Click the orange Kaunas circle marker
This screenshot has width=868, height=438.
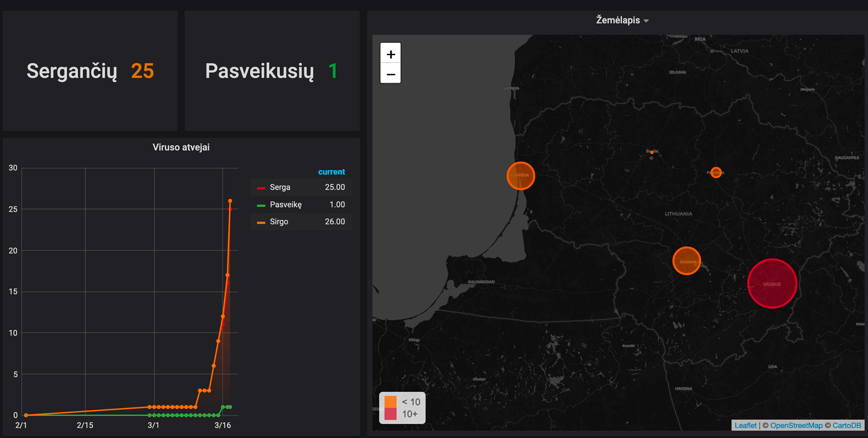pyautogui.click(x=687, y=261)
